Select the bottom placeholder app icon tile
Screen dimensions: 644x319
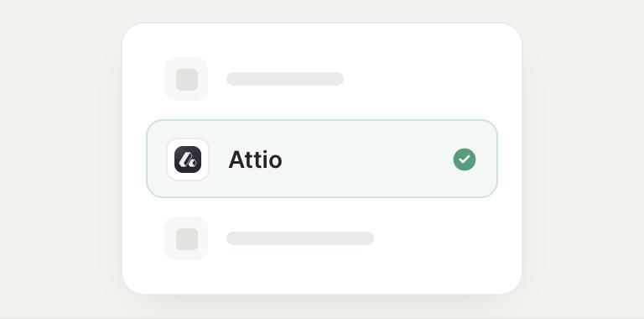click(186, 238)
